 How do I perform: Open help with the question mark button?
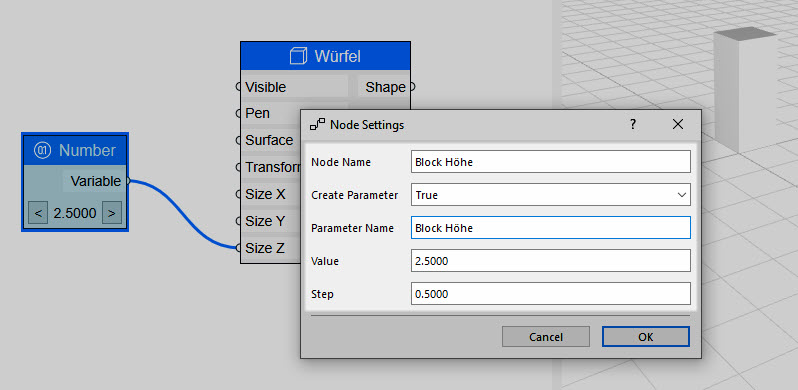tap(633, 124)
